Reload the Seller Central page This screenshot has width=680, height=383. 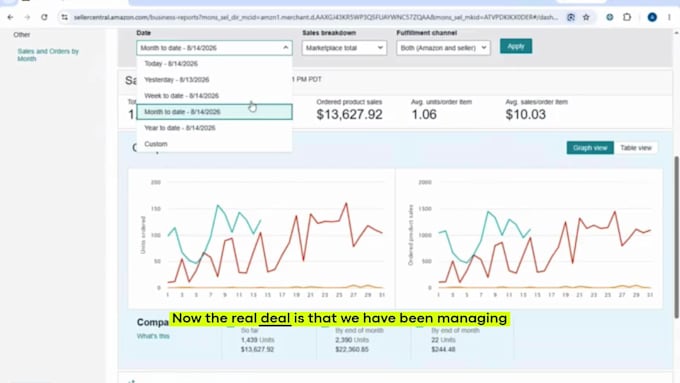click(44, 17)
